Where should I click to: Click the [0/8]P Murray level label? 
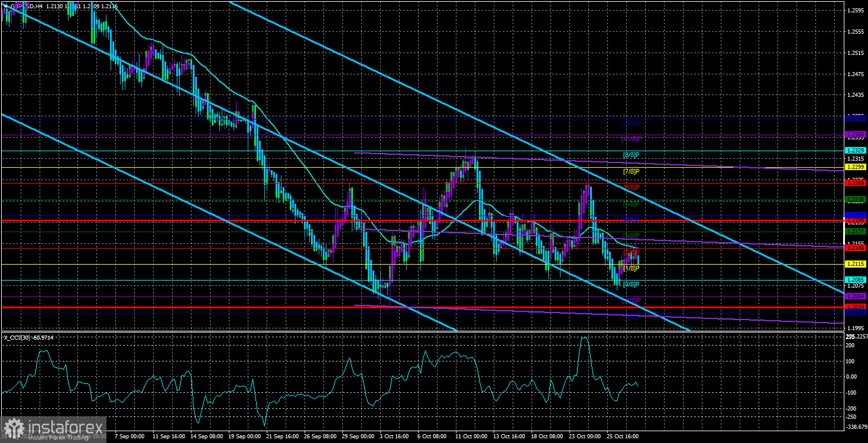[631, 284]
